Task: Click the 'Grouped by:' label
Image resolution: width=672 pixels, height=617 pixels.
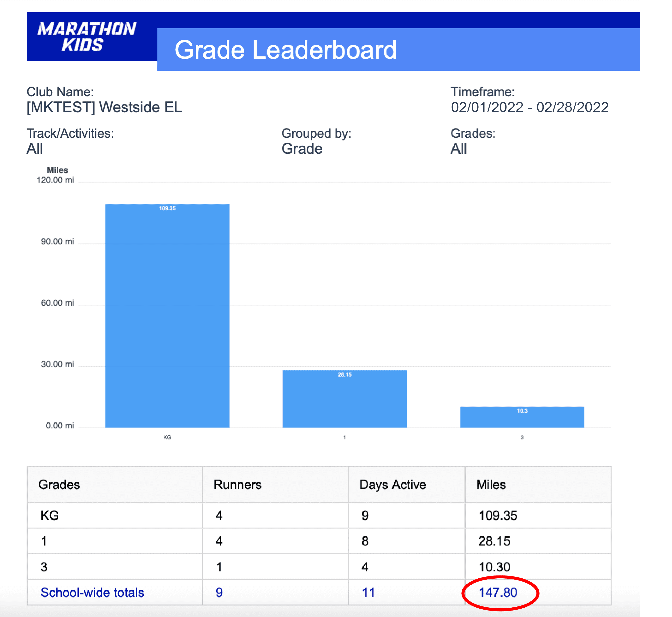Action: [x=316, y=133]
